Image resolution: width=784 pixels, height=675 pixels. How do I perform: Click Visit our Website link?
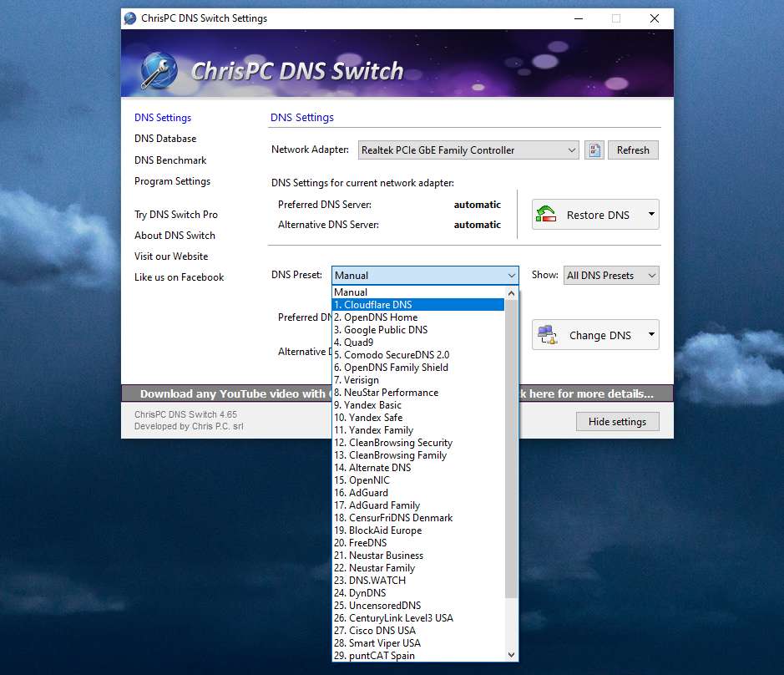pyautogui.click(x=171, y=256)
